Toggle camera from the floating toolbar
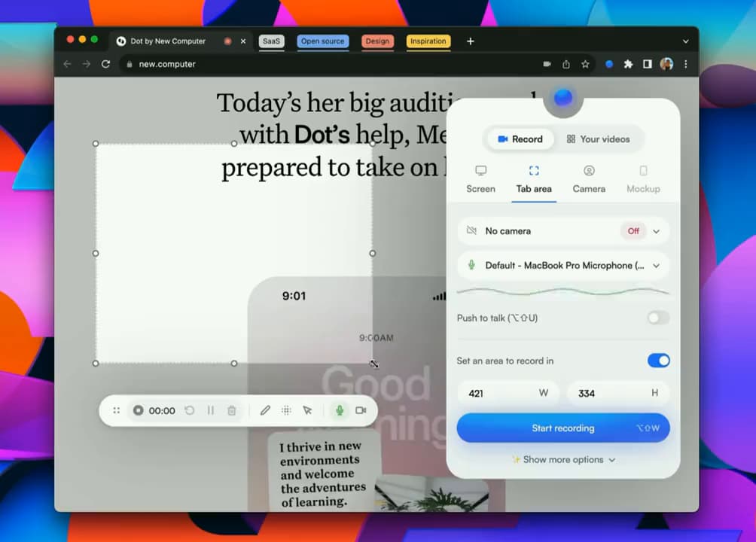 [361, 410]
